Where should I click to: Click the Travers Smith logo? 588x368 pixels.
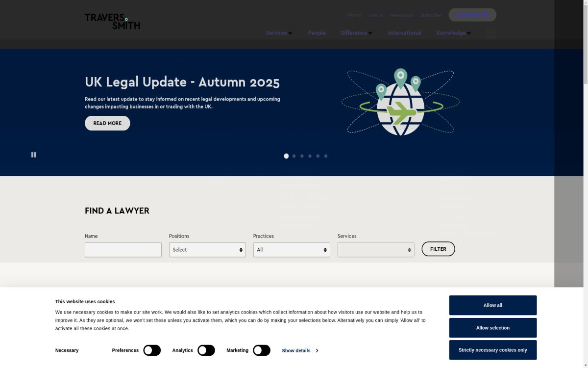(112, 21)
